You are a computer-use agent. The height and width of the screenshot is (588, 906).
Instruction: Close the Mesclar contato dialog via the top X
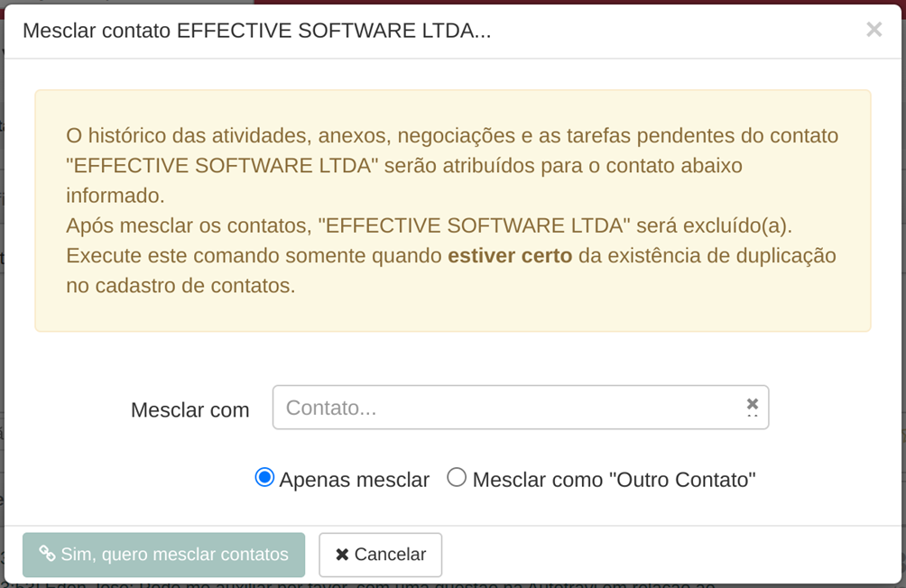coord(874,30)
